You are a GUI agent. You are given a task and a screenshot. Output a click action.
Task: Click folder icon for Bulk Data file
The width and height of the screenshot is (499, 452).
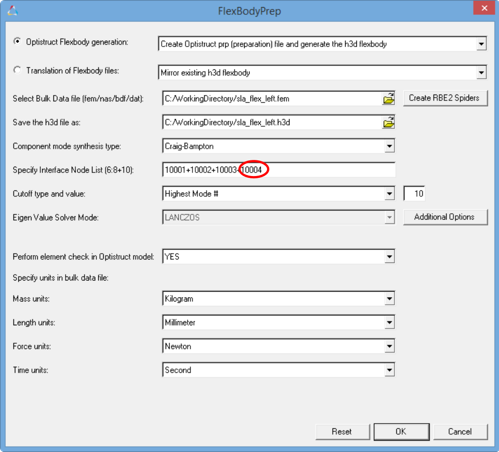[388, 99]
